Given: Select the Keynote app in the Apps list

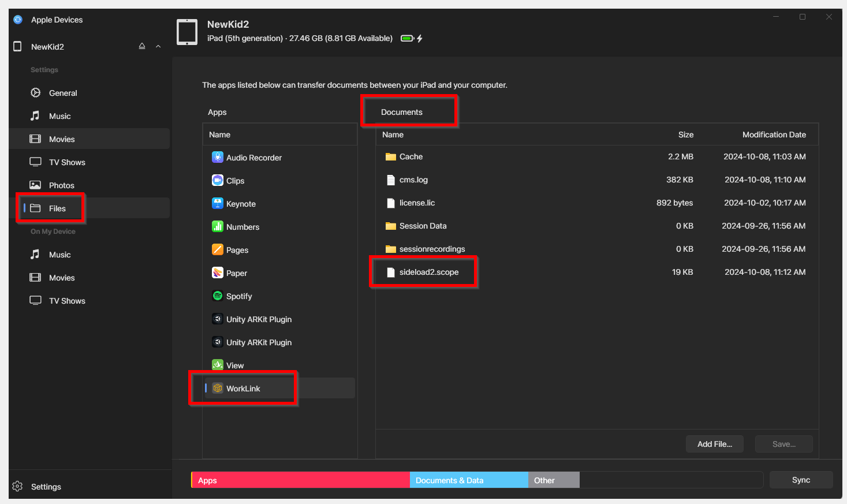Looking at the screenshot, I should coord(217,203).
